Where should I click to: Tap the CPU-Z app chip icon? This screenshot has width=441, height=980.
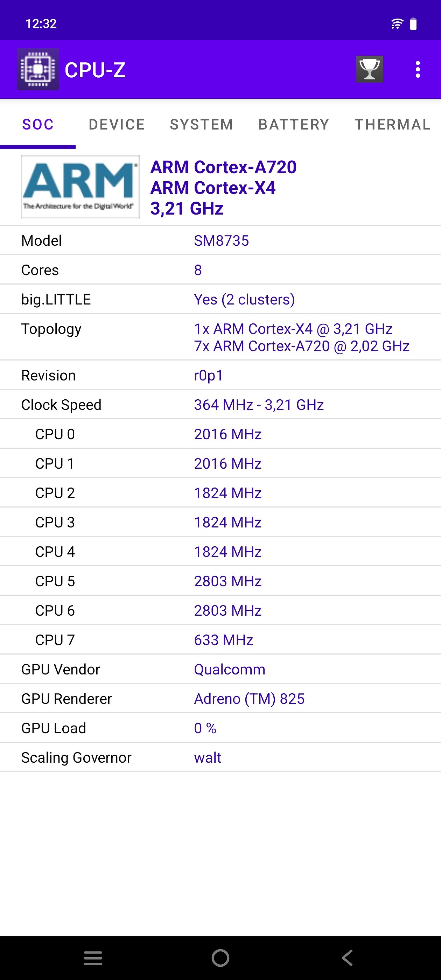[38, 69]
